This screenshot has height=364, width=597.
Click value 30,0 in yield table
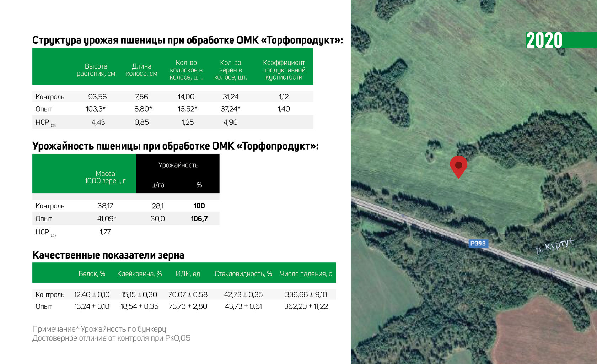[158, 218]
